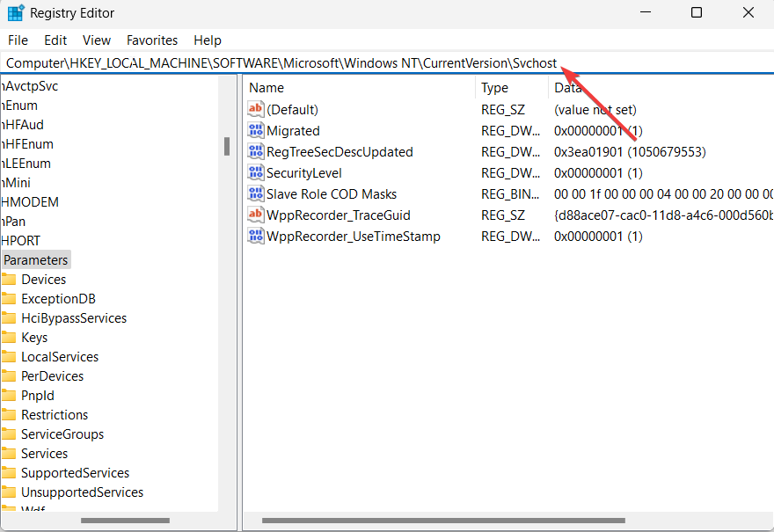Select the ExceptionDB key label

click(x=58, y=299)
